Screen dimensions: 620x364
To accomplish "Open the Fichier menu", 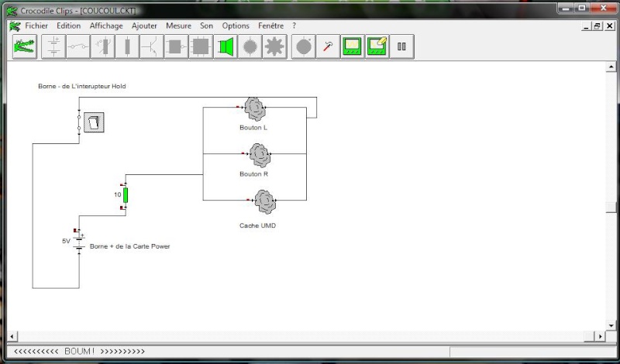I will coord(36,26).
